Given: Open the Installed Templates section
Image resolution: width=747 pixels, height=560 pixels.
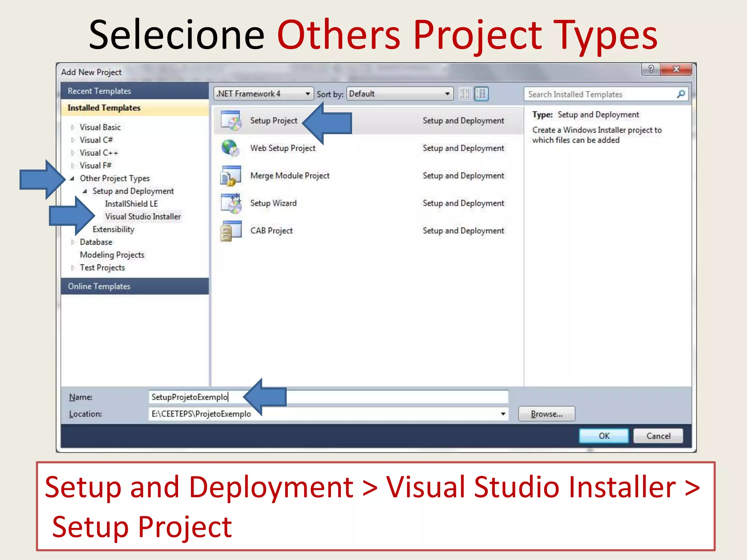Looking at the screenshot, I should 135,108.
